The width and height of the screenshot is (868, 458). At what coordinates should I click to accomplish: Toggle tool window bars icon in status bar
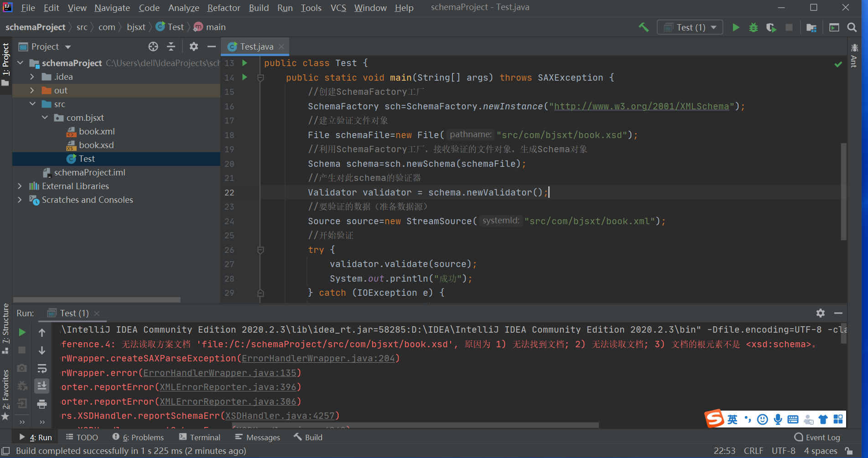coord(6,451)
